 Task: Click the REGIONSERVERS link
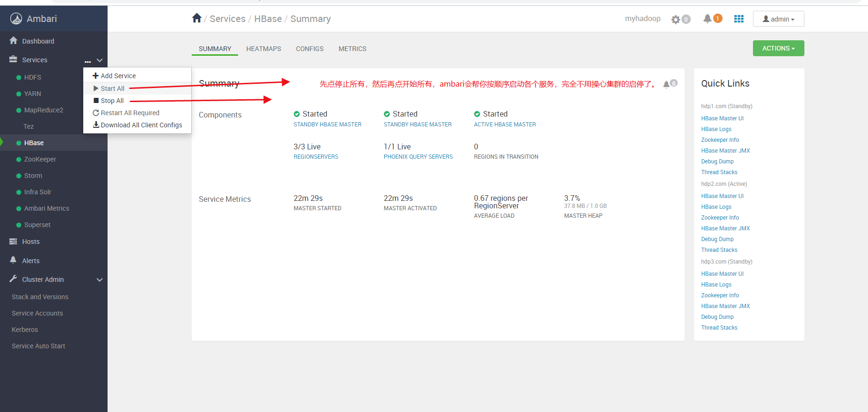pyautogui.click(x=316, y=157)
